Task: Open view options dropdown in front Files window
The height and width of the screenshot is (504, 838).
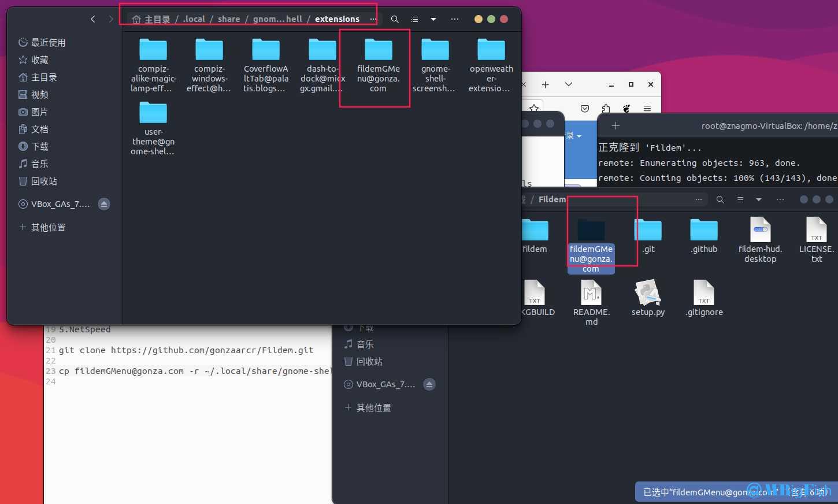Action: tap(433, 19)
